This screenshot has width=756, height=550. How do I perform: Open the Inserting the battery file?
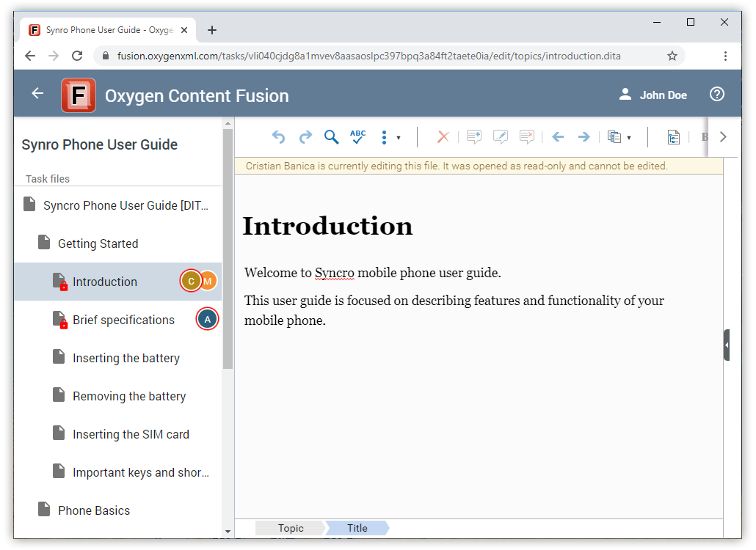pos(118,358)
